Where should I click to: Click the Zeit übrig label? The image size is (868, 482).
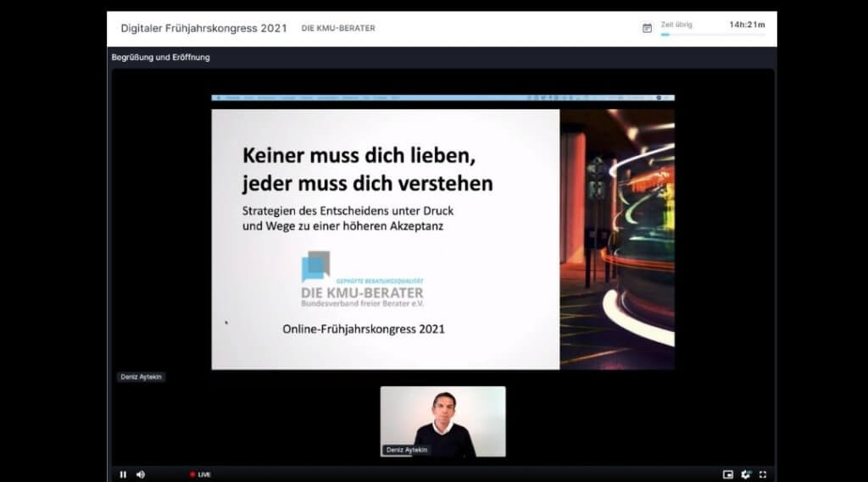(x=676, y=25)
